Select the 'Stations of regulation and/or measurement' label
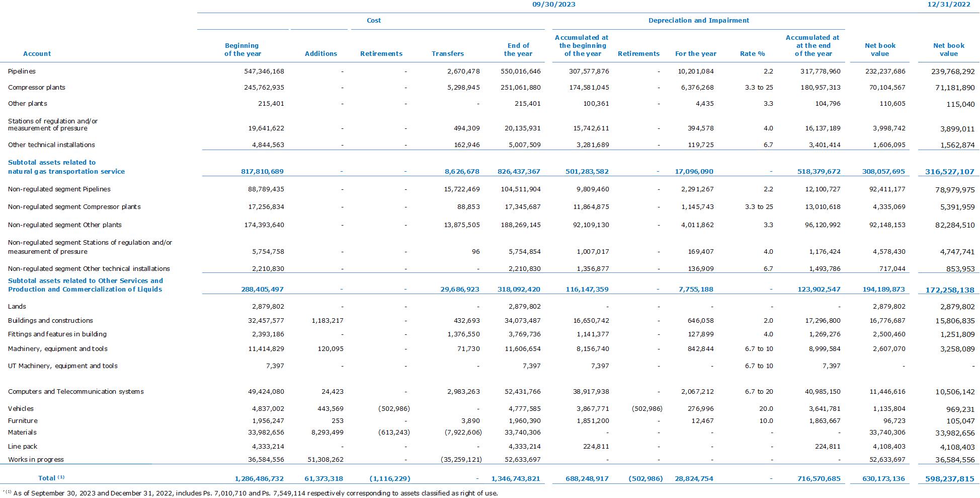This screenshot has width=980, height=498. [x=53, y=125]
